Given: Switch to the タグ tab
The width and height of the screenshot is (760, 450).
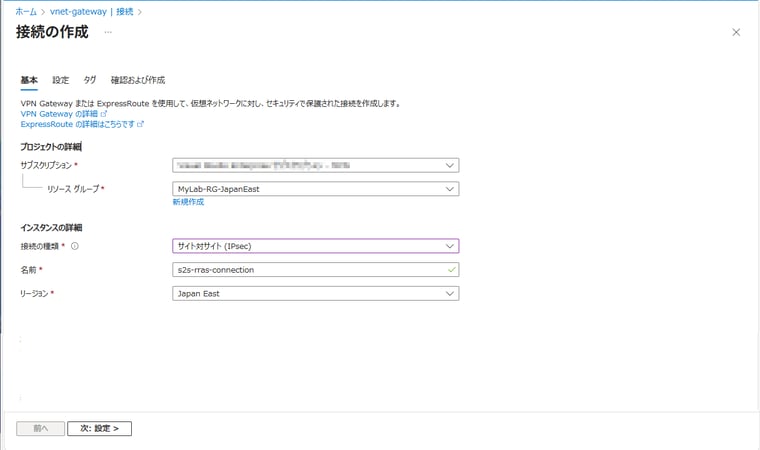Looking at the screenshot, I should tap(90, 80).
